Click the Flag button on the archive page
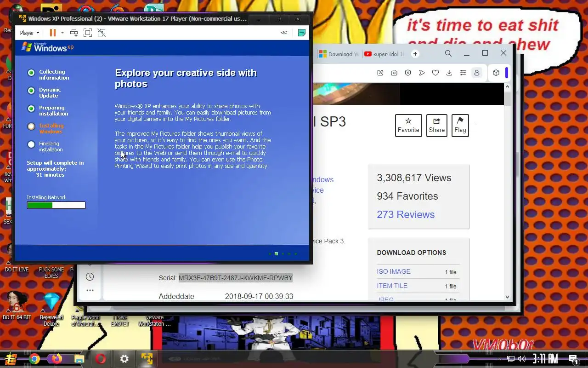Screen dimensions: 588x368 coord(460,125)
